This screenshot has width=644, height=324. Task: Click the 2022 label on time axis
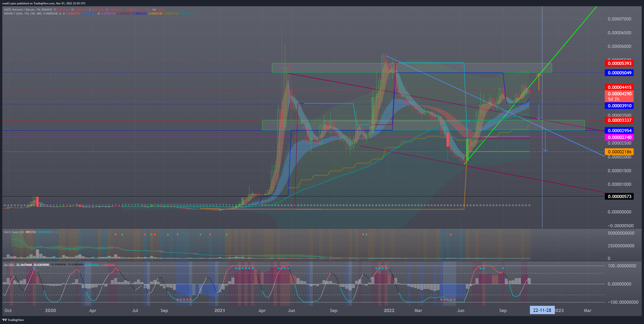[x=389, y=310]
